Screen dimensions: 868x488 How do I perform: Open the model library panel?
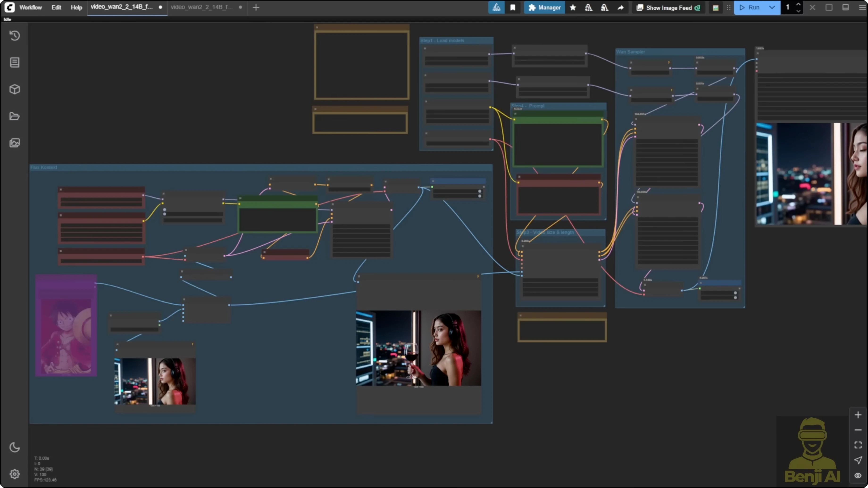[x=15, y=89]
